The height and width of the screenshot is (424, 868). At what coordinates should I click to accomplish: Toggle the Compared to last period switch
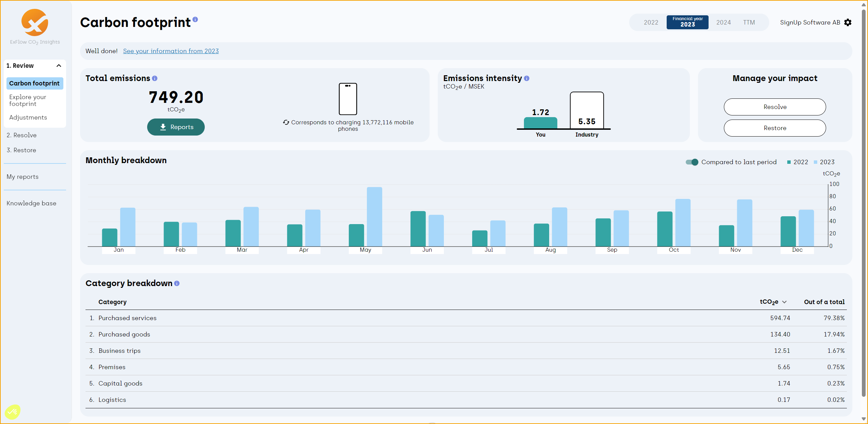coord(692,162)
